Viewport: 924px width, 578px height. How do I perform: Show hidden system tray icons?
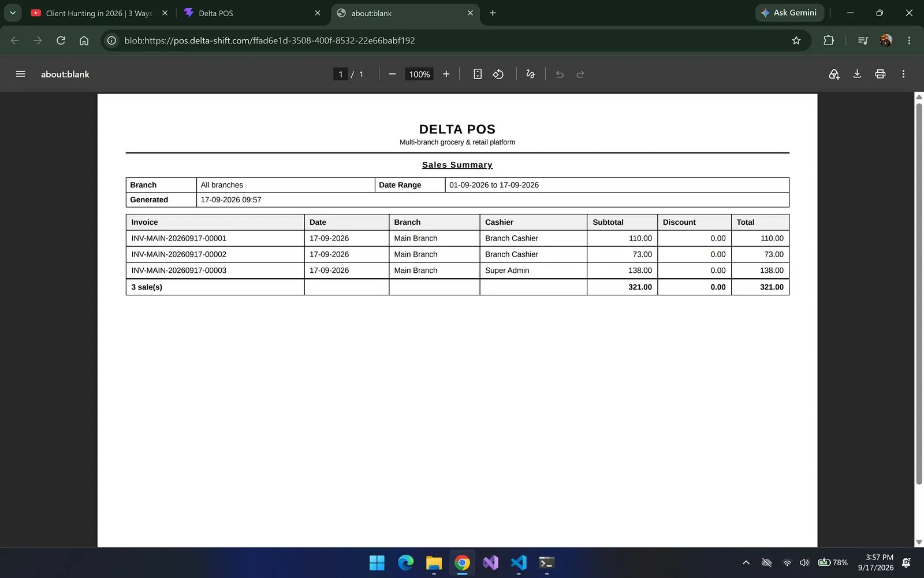[x=746, y=562]
